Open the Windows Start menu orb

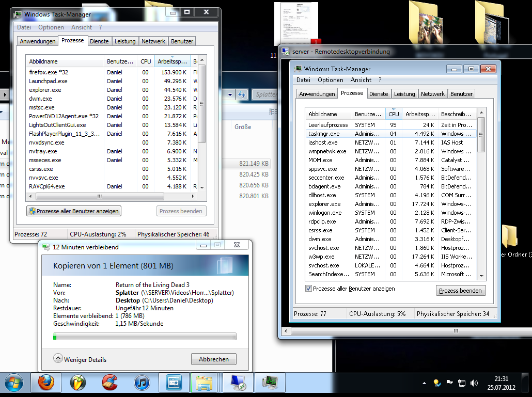[13, 384]
